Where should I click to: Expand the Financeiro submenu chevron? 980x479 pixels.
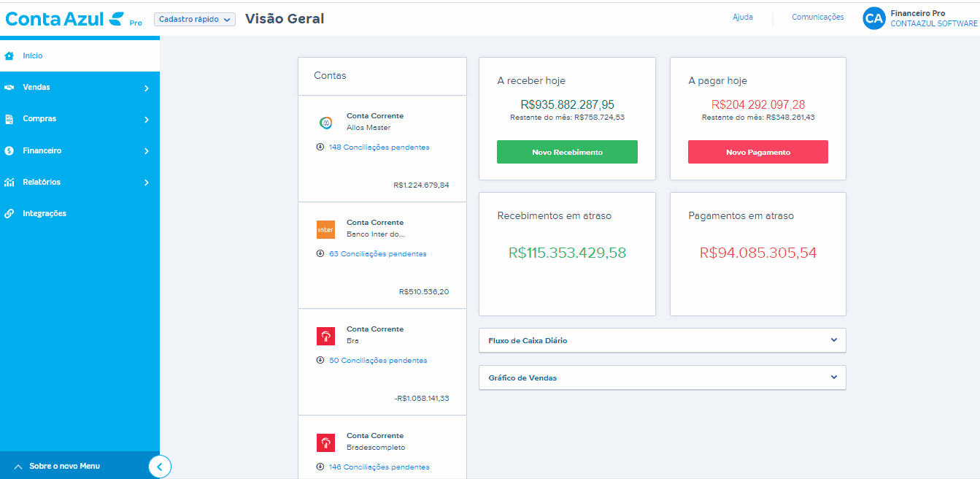point(147,151)
